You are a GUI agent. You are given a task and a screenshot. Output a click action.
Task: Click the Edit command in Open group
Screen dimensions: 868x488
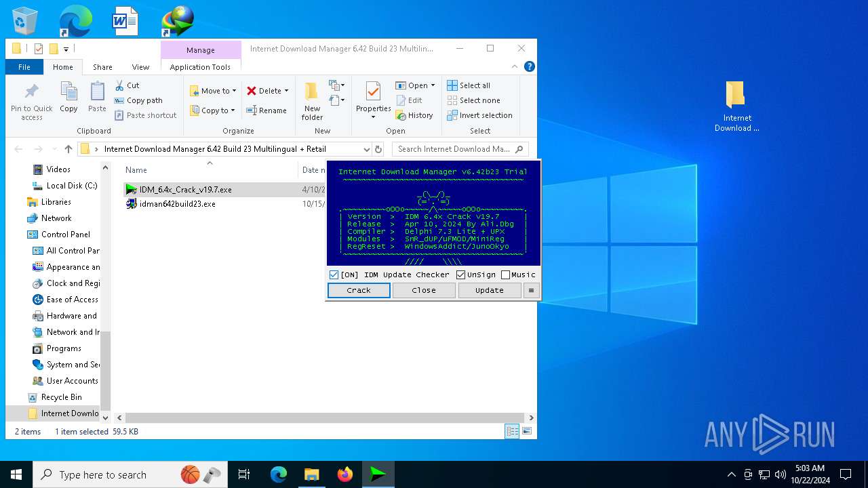(409, 100)
